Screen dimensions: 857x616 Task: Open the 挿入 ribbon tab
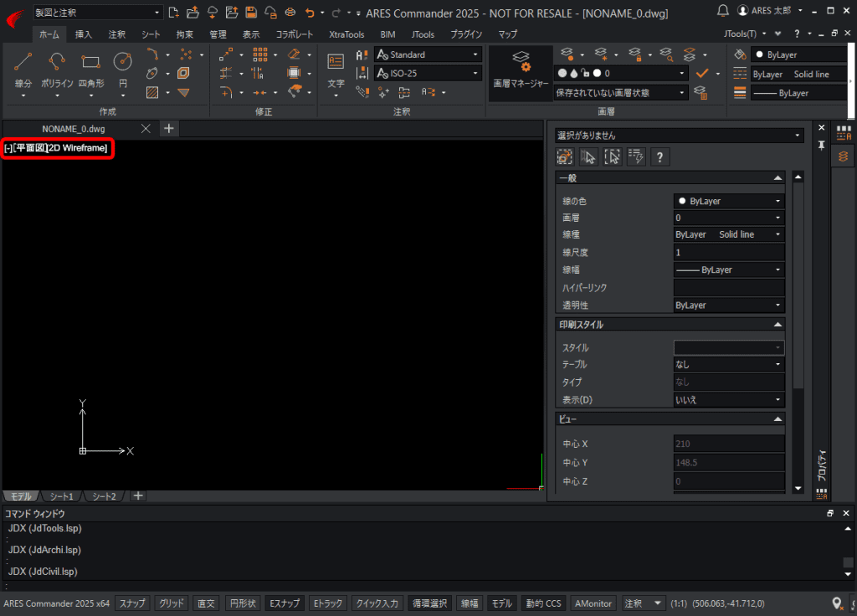[84, 34]
